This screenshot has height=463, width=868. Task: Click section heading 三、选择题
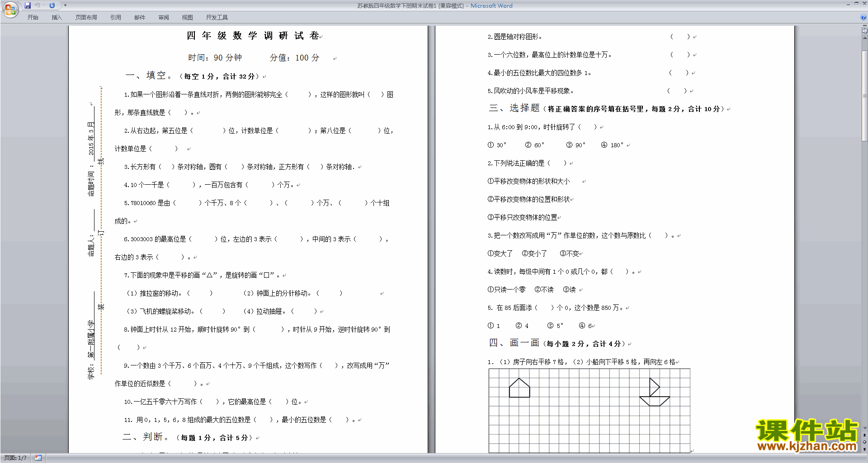point(514,108)
